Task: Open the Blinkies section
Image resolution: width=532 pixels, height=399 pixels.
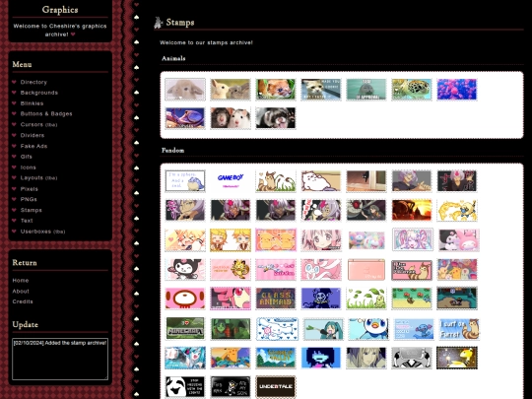Action: coord(32,103)
